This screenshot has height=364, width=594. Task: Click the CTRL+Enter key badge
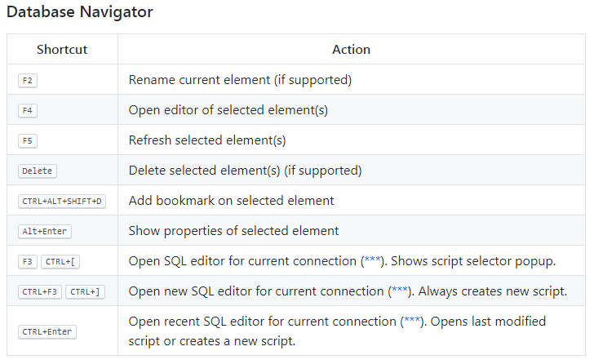47,331
